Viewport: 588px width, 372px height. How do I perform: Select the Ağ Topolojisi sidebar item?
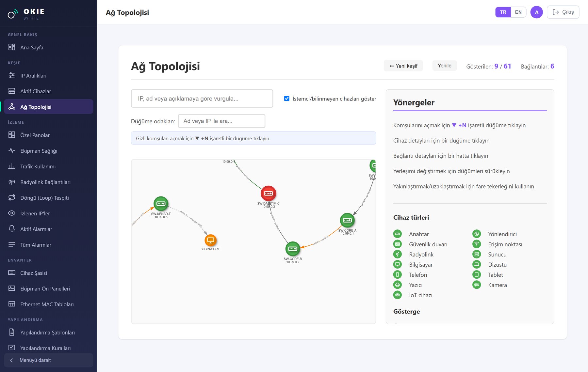point(48,107)
